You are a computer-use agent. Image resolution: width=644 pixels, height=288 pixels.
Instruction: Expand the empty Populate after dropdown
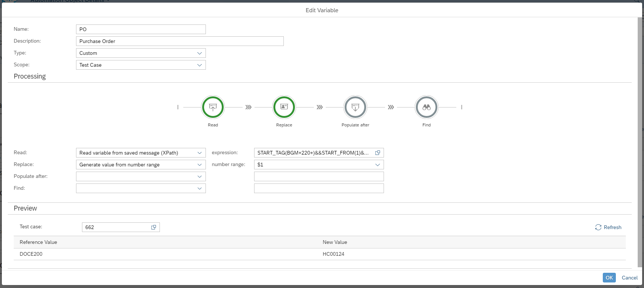pyautogui.click(x=200, y=176)
